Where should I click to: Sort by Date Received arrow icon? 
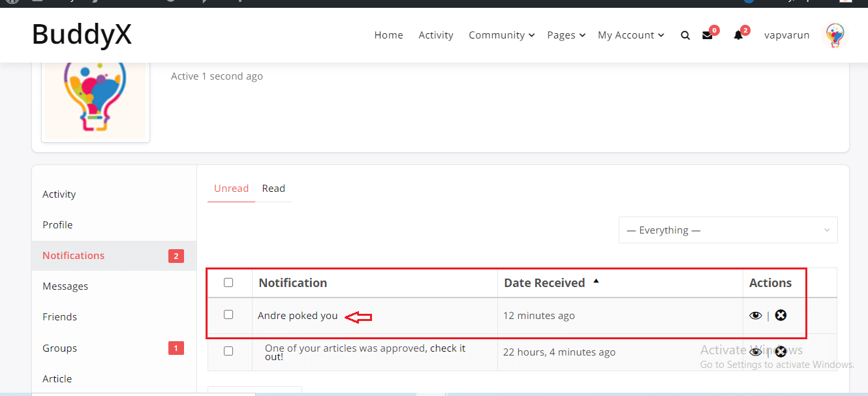point(596,282)
